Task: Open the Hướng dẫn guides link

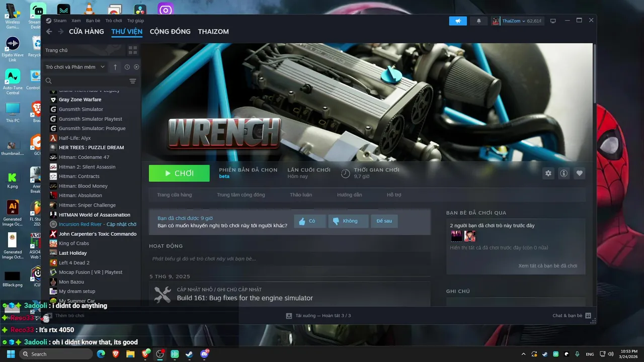Action: [x=349, y=195]
